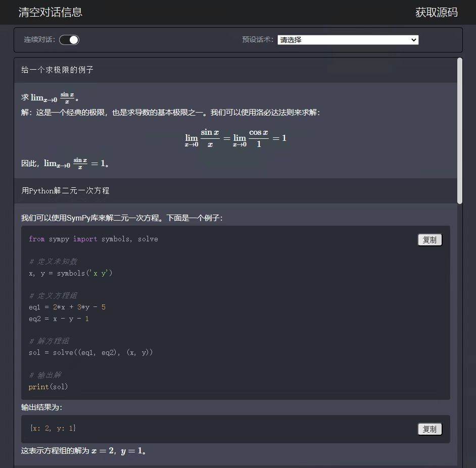
Task: Click the 预设话术 label
Action: coord(258,39)
